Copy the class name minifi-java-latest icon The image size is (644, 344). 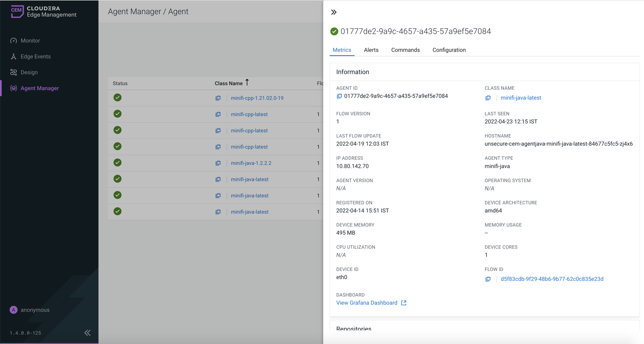[488, 98]
